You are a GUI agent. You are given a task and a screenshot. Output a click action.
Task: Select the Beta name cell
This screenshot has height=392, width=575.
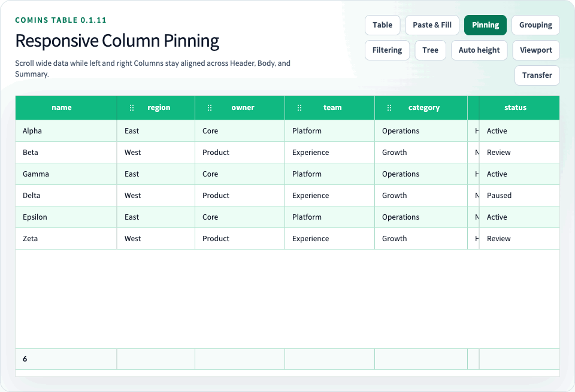coord(66,153)
